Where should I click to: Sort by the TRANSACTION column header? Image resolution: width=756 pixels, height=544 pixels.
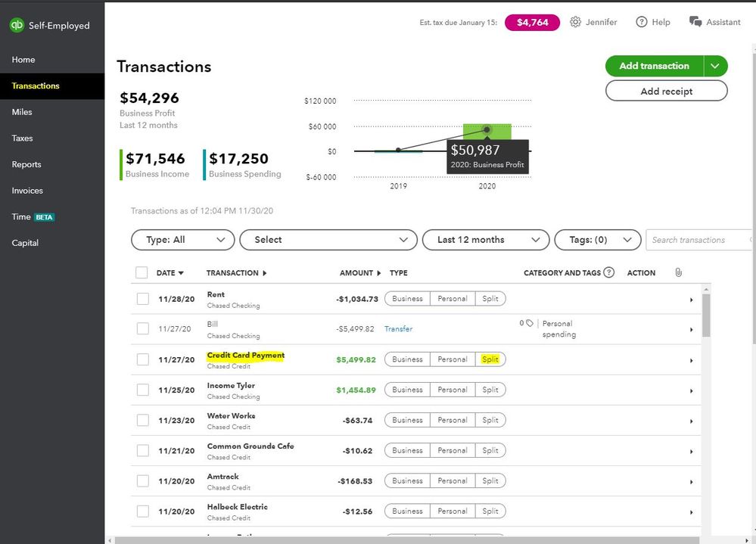tap(236, 272)
